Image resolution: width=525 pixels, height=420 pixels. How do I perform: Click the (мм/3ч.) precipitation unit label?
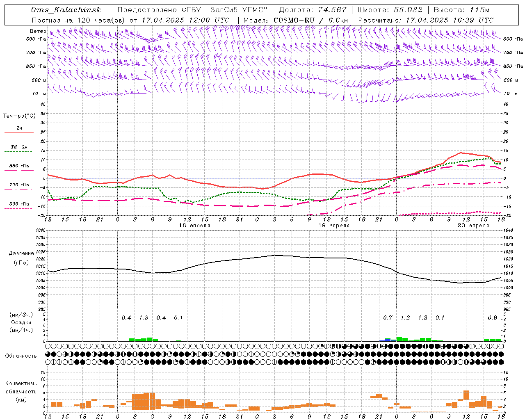pyautogui.click(x=21, y=315)
